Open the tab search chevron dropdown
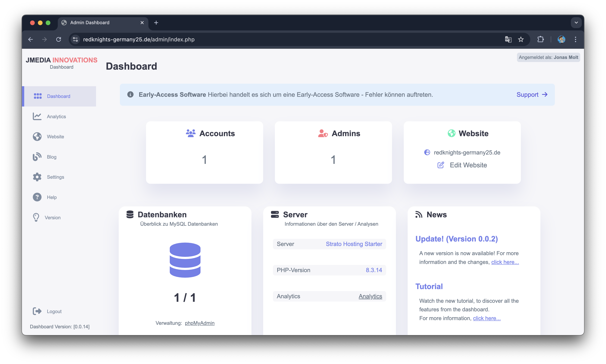Viewport: 606px width, 364px height. point(576,23)
